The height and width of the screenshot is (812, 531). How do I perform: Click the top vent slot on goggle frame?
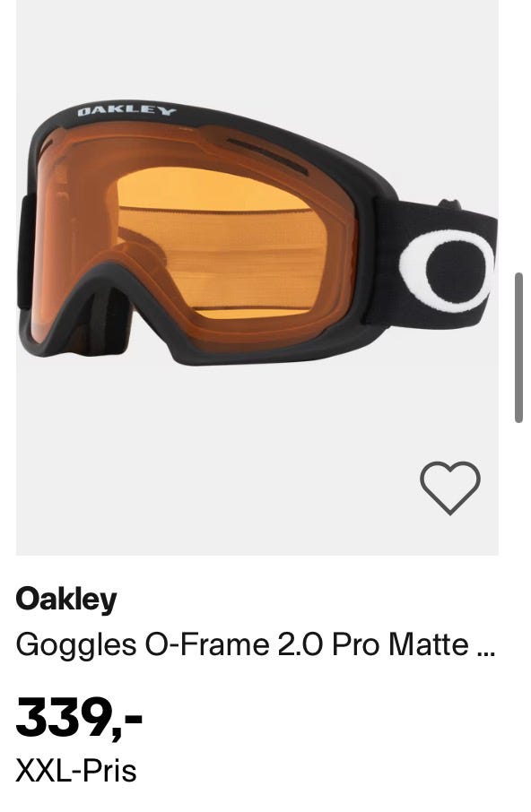267,156
